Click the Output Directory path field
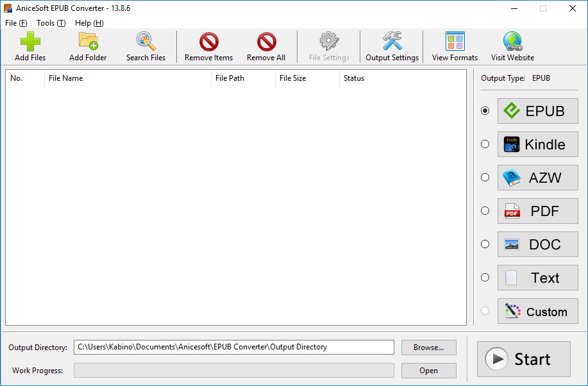Screen dimensions: 588x386 click(234, 347)
